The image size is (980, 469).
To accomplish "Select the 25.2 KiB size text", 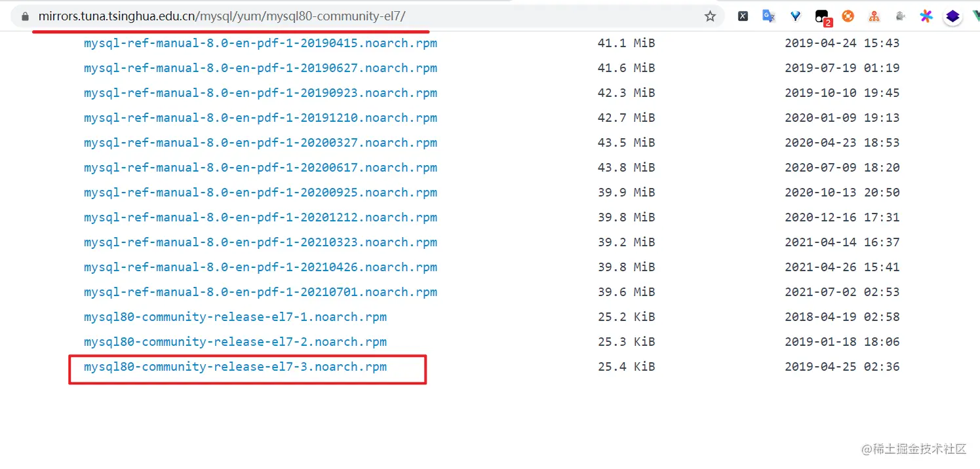I will click(626, 317).
